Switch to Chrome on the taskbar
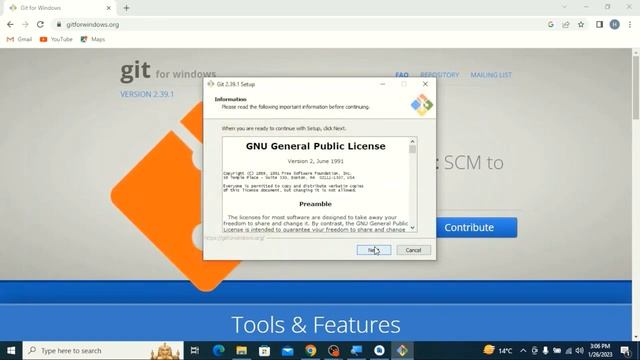The image size is (640, 360). point(311,351)
